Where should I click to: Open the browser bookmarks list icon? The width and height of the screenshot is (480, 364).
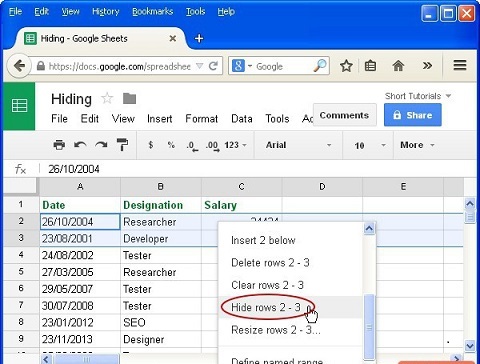coord(370,66)
